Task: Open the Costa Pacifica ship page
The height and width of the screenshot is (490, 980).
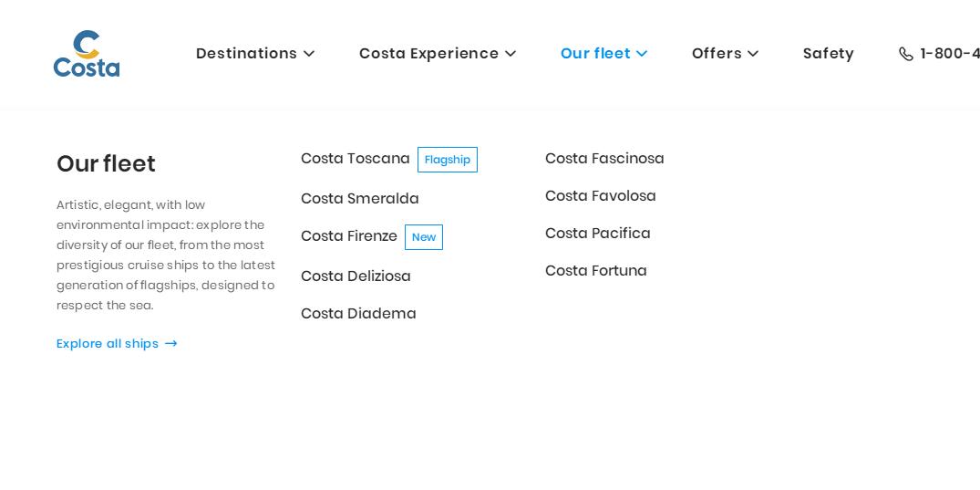Action: pyautogui.click(x=597, y=234)
